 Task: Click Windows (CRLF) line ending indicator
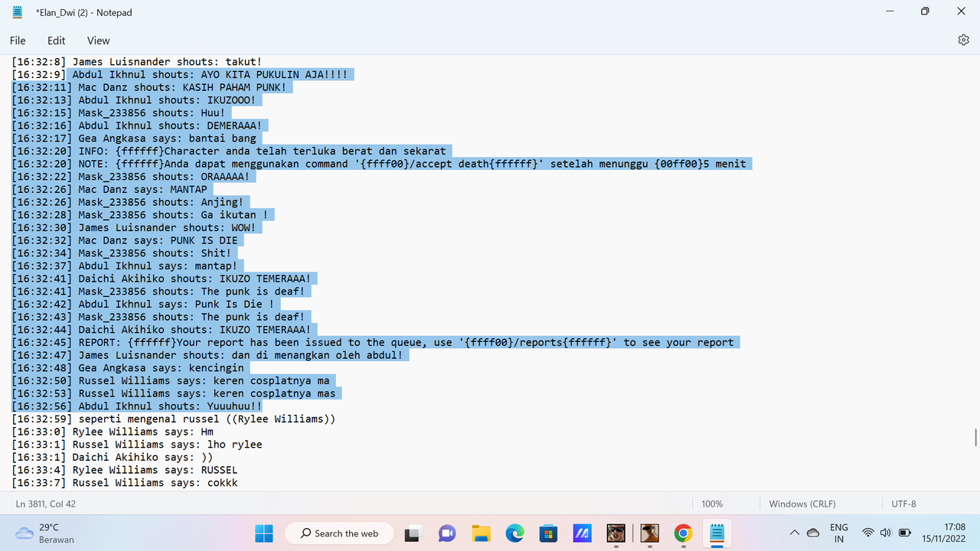[x=802, y=504]
